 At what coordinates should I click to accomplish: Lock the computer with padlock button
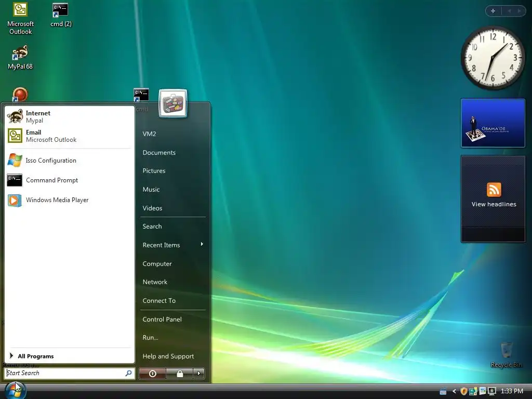[x=180, y=374]
